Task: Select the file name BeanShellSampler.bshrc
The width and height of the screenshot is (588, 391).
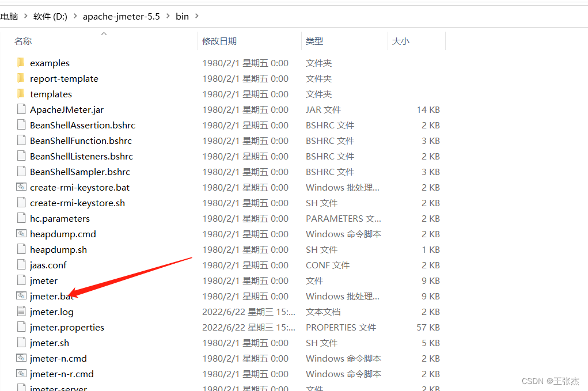Action: click(80, 172)
